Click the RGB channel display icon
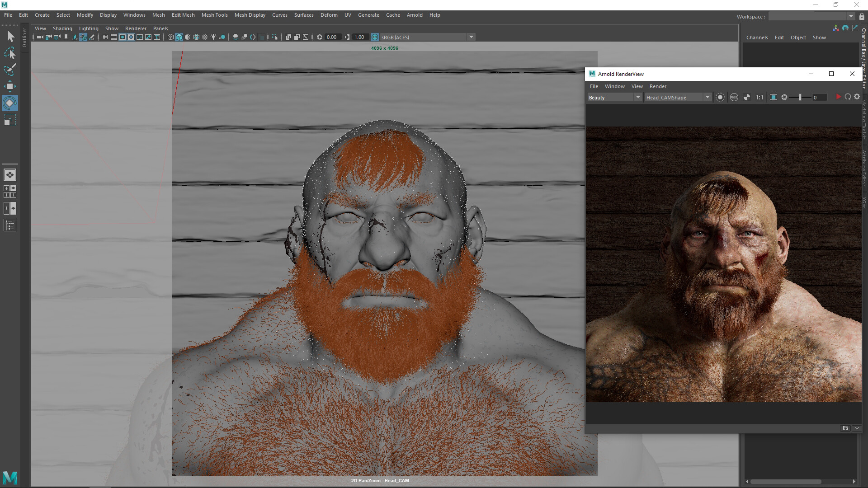The image size is (868, 488). pos(734,97)
